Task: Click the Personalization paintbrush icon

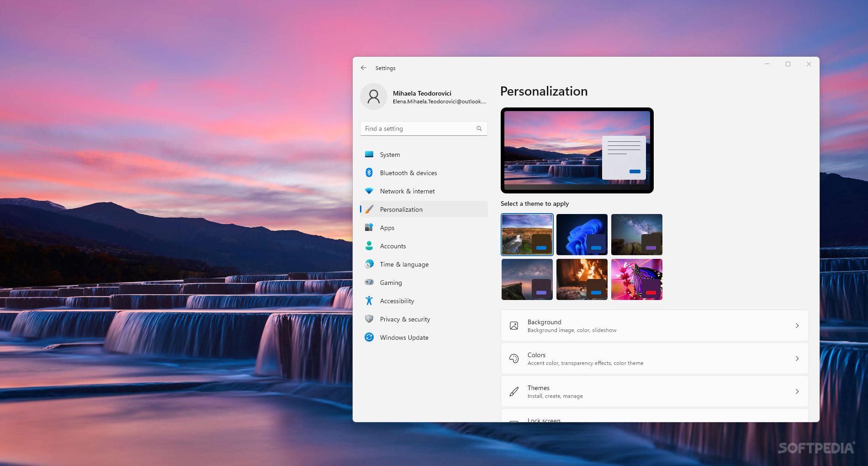Action: pos(369,209)
